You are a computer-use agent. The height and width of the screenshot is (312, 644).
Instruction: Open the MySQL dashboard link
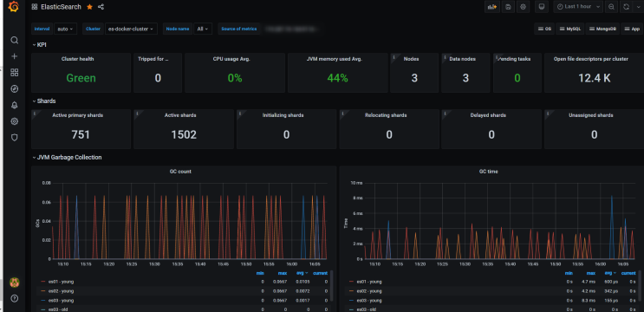570,29
